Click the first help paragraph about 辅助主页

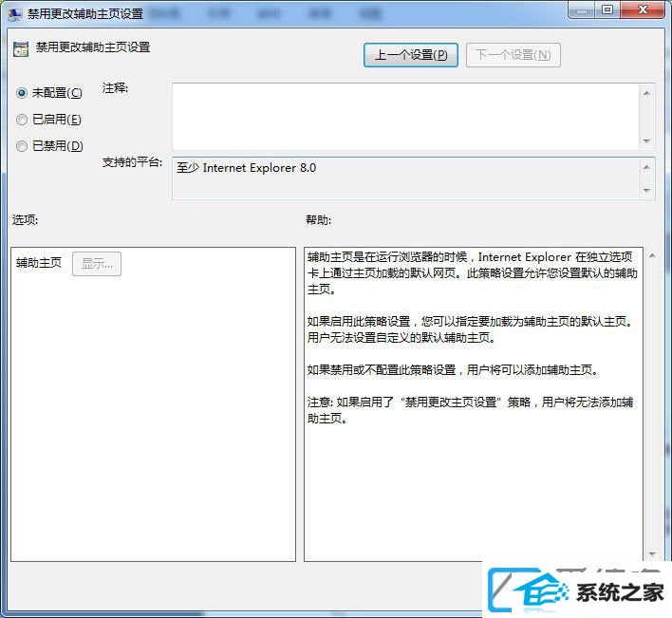click(473, 273)
